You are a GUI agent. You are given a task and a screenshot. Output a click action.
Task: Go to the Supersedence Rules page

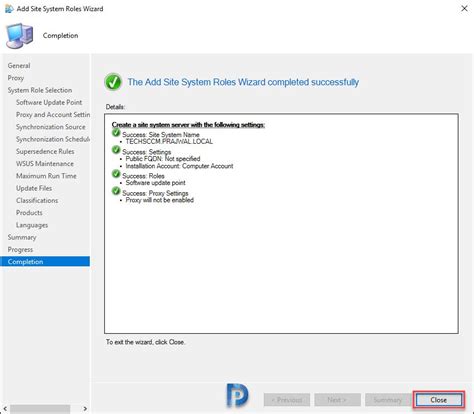click(45, 151)
